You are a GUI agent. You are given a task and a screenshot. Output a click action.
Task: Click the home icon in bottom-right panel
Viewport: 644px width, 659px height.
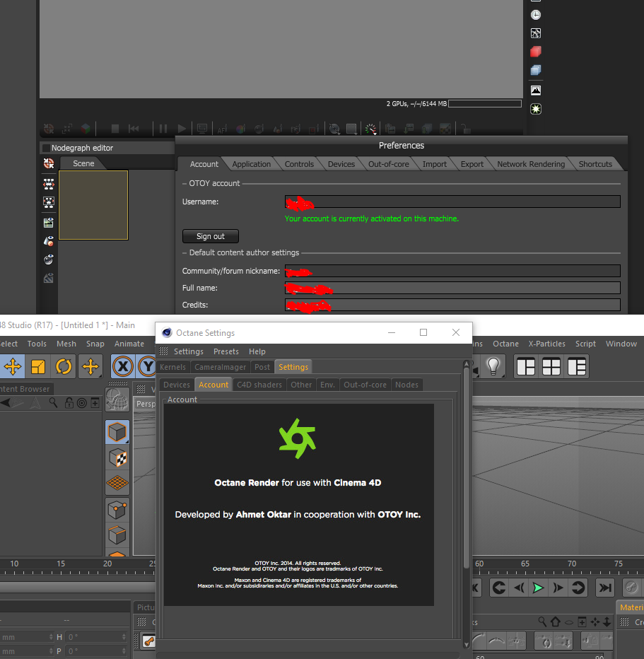pyautogui.click(x=556, y=622)
